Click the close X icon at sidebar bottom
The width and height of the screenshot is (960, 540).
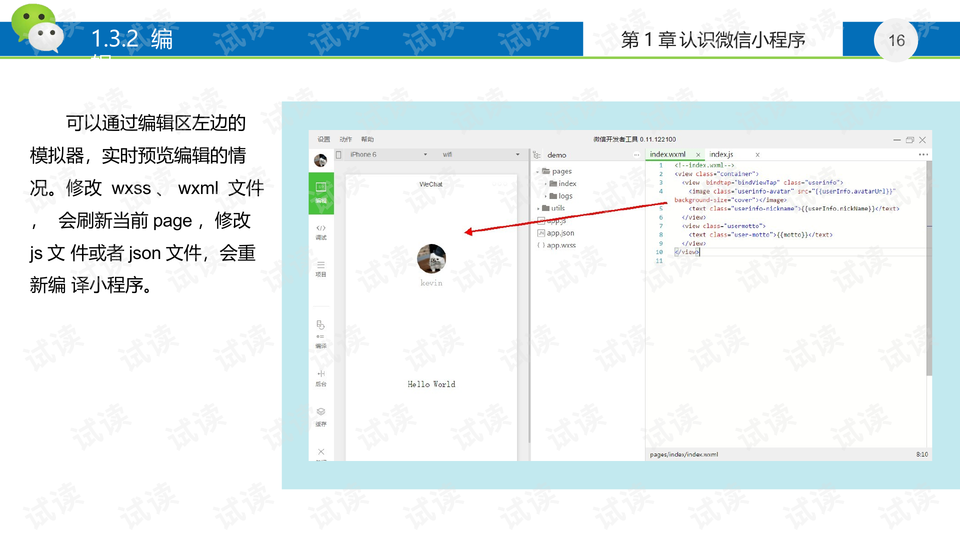click(321, 452)
